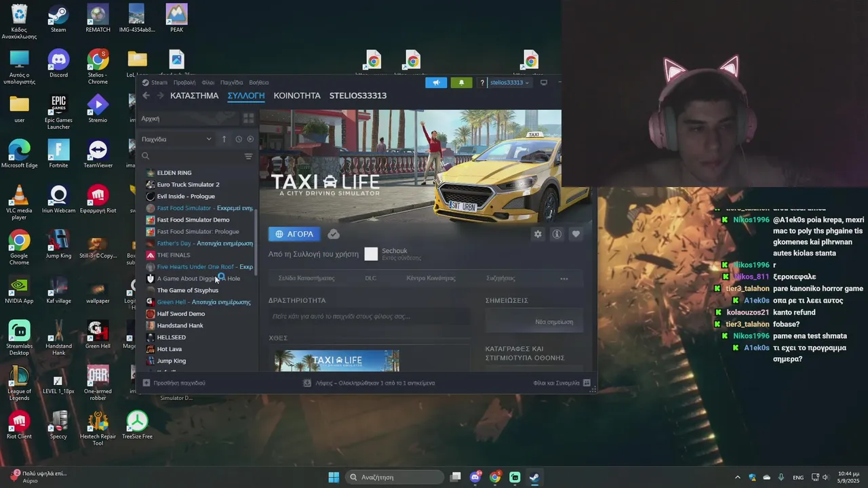The width and height of the screenshot is (868, 488).
Task: Filter library by ready-to-play icon
Action: pos(250,139)
